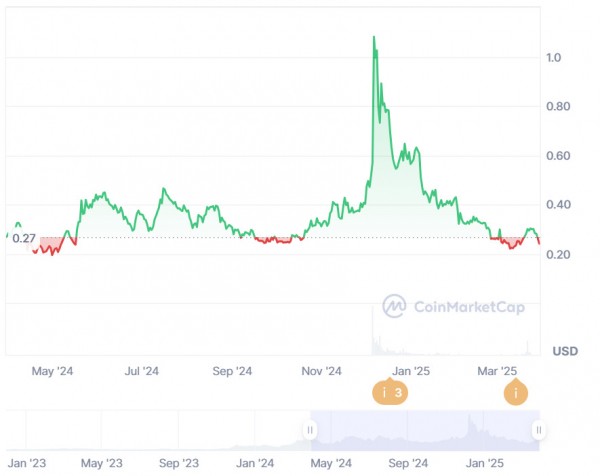
Task: Click the 0.27 baseline price label
Action: click(x=20, y=238)
